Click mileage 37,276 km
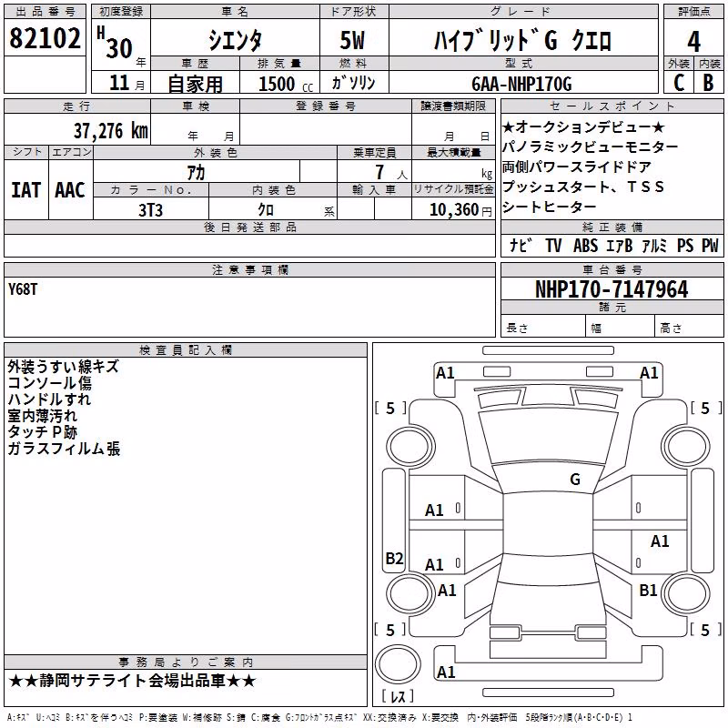728x728 pixels. [x=111, y=131]
